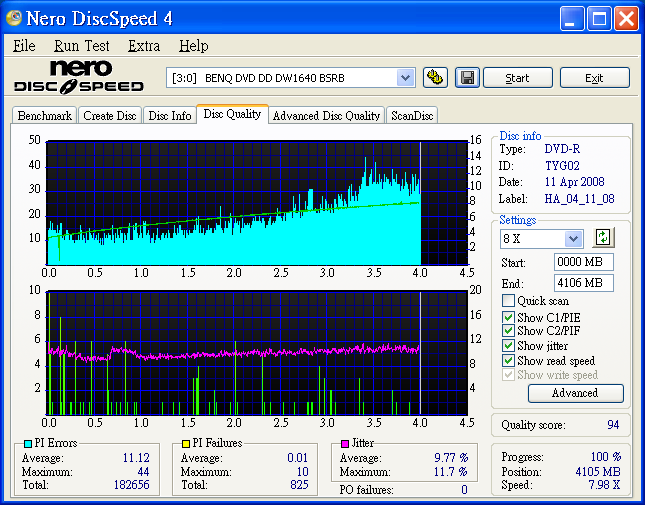Image resolution: width=645 pixels, height=505 pixels.
Task: Click the disc ID TYG02
Action: [562, 165]
